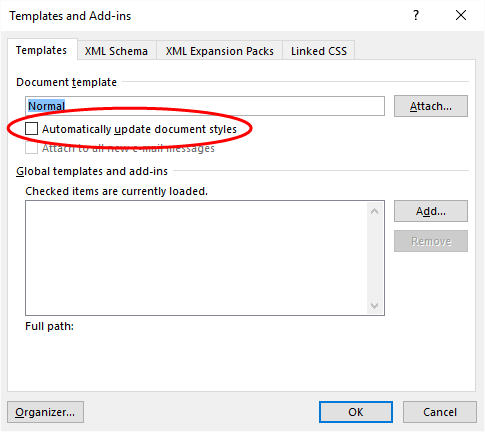Click the list's vertical scrollbar track

coord(375,258)
